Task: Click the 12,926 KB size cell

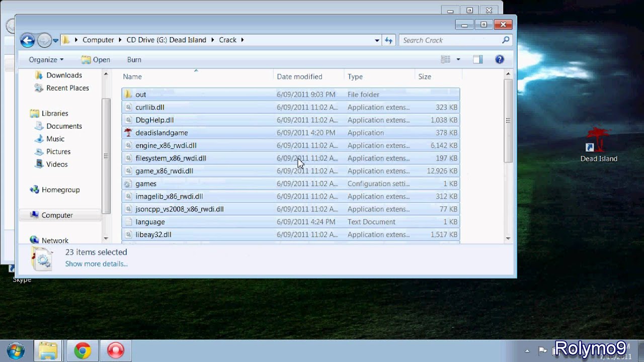Action: tap(442, 171)
